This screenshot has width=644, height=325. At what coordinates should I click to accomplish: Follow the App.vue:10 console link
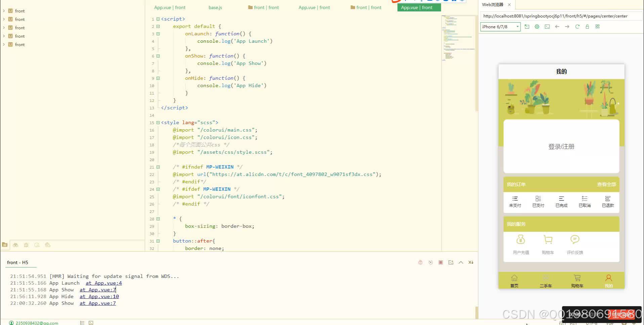tap(99, 296)
